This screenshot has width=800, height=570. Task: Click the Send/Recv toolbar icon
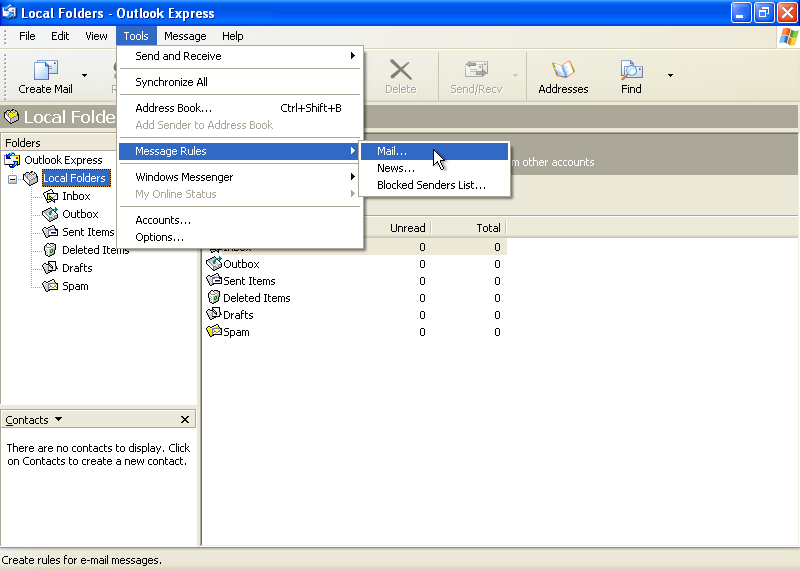pyautogui.click(x=477, y=70)
